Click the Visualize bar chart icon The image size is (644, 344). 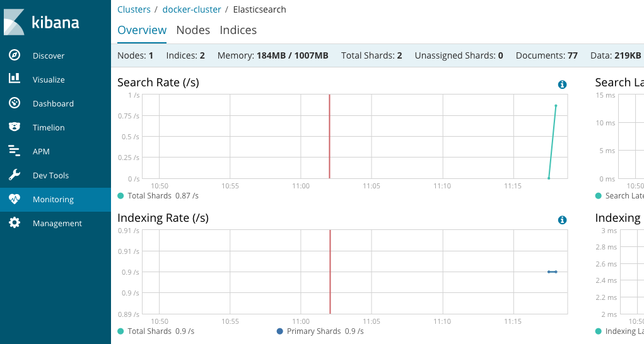[x=15, y=78]
